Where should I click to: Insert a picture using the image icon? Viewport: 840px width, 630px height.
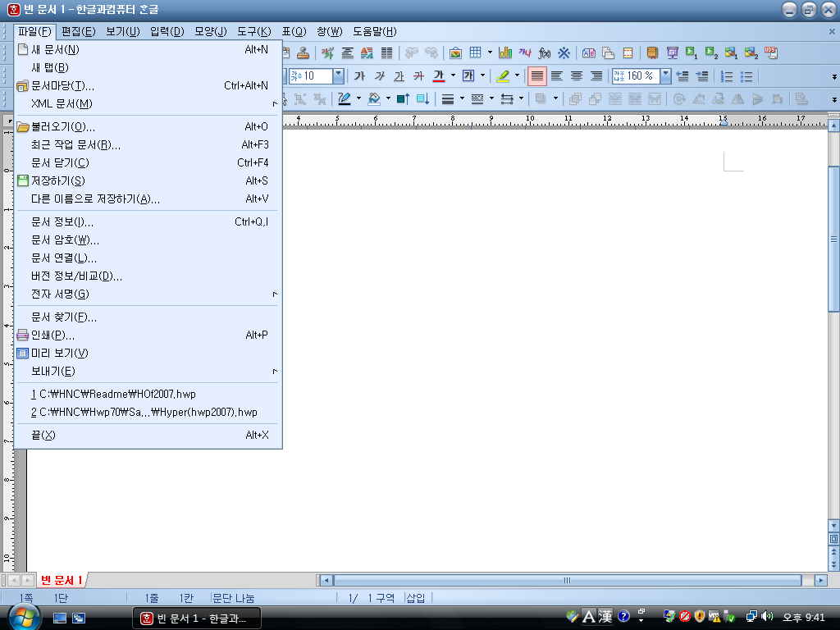tap(455, 52)
